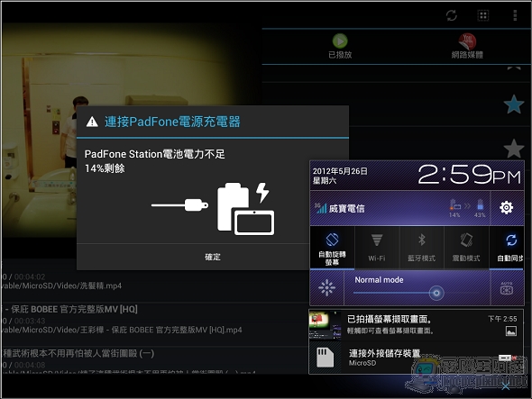The width and height of the screenshot is (532, 399).
Task: Confirm dialog with 確定 button
Action: tap(213, 257)
